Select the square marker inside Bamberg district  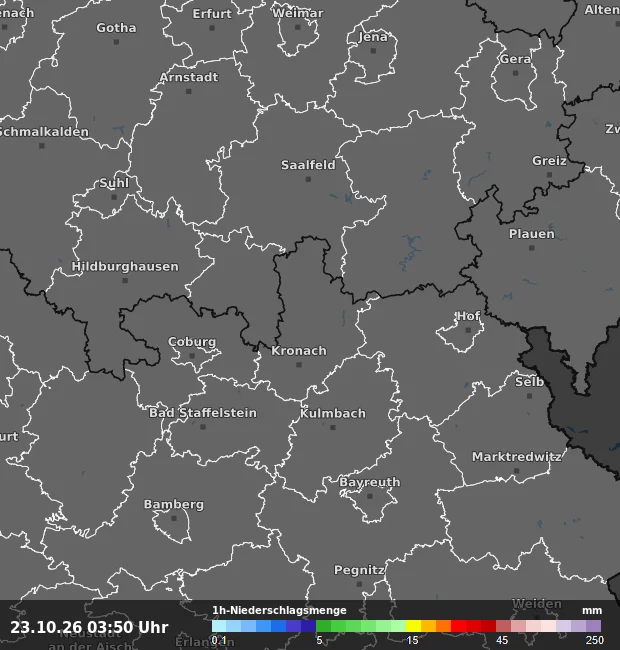click(174, 519)
